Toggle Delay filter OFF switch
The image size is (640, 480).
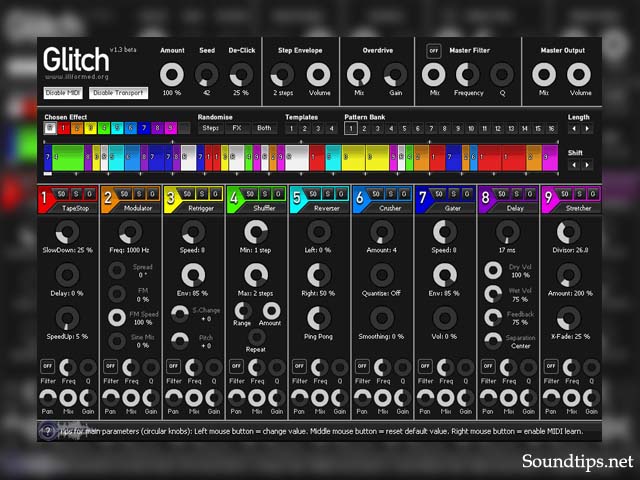(488, 366)
